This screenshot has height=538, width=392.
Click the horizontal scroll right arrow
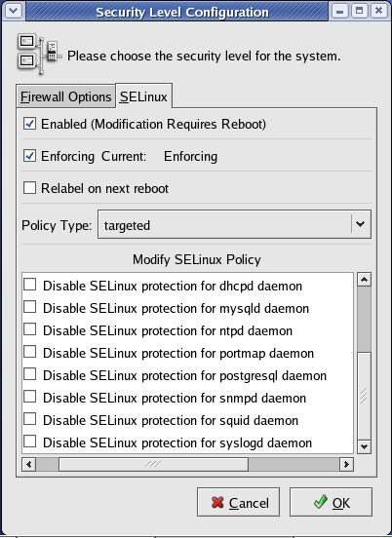pos(346,464)
